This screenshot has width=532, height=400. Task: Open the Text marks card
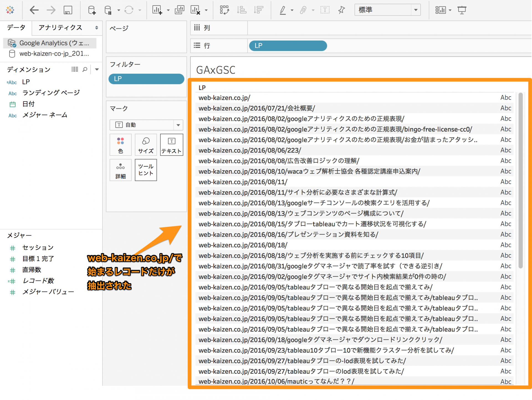click(172, 145)
